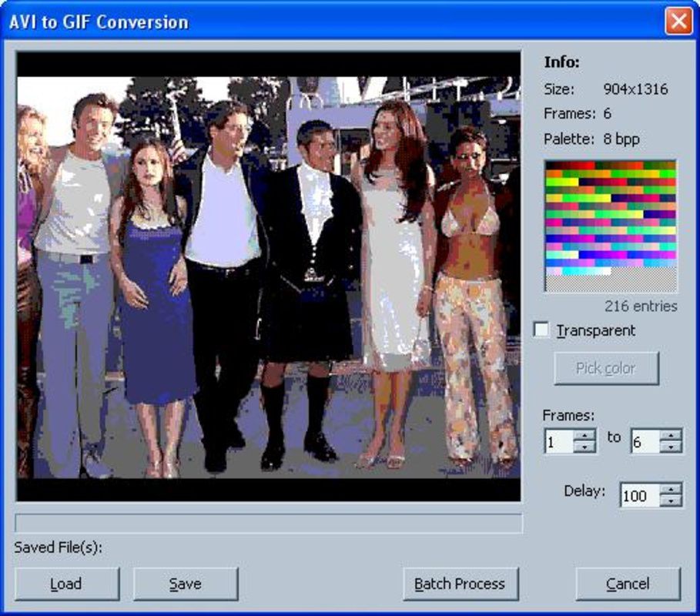Screen dimensions: 700x616
Task: Click the 'Info:' heading
Action: pos(561,62)
